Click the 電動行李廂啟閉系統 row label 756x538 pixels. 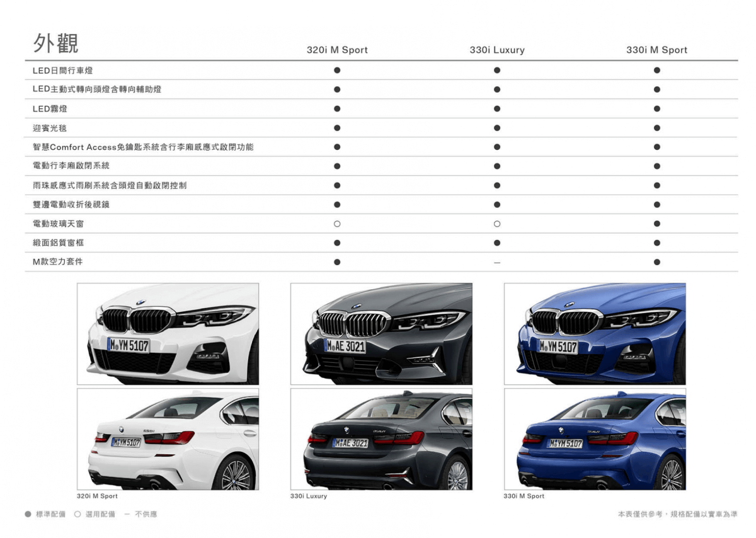[x=71, y=166]
